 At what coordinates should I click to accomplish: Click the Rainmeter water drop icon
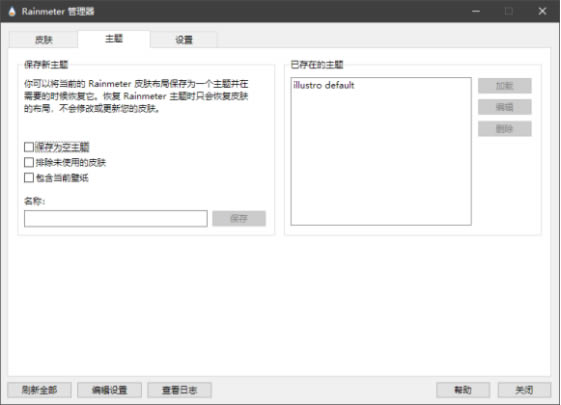(x=12, y=11)
